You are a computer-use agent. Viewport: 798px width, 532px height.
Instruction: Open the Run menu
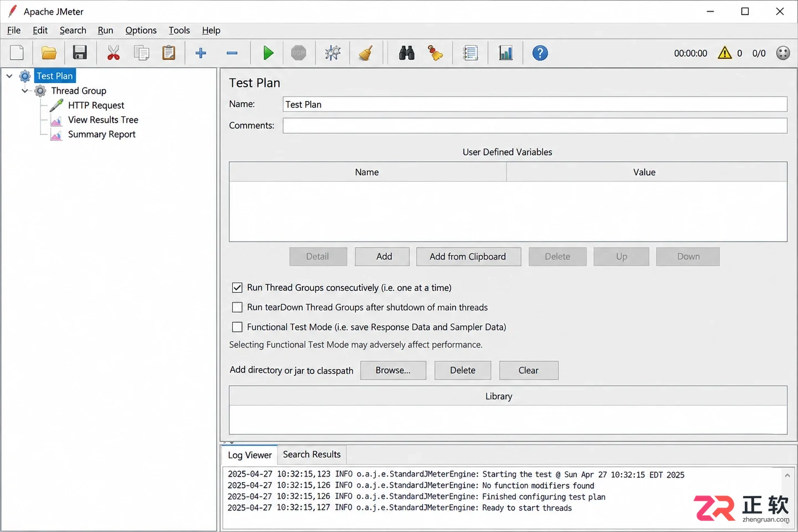(105, 30)
